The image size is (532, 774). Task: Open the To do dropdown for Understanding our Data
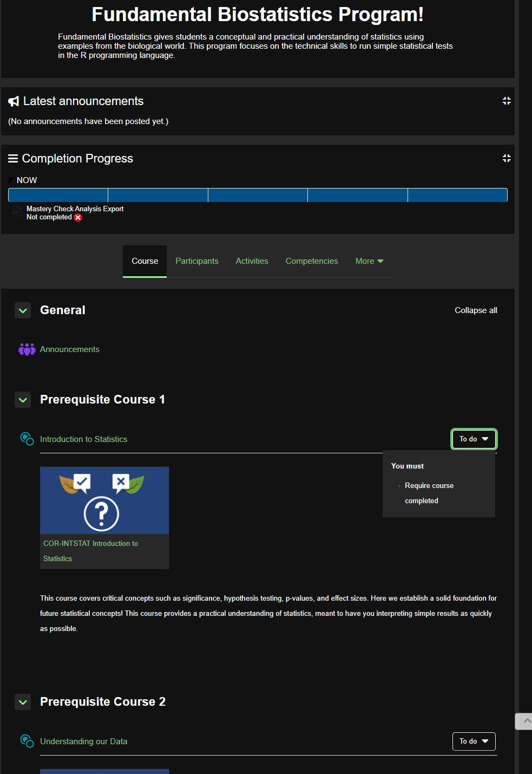[x=474, y=741]
